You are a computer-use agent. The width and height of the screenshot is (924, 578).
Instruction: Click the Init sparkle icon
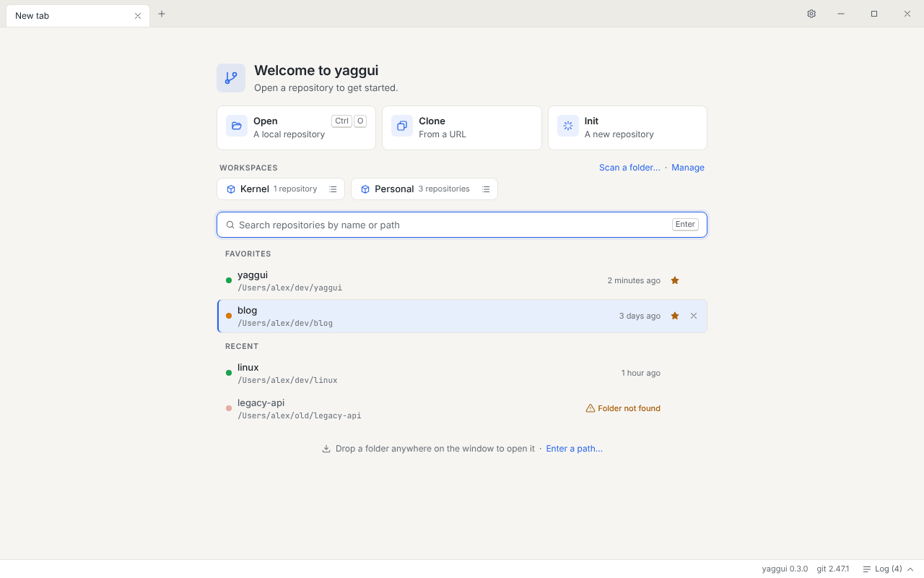[x=568, y=126]
